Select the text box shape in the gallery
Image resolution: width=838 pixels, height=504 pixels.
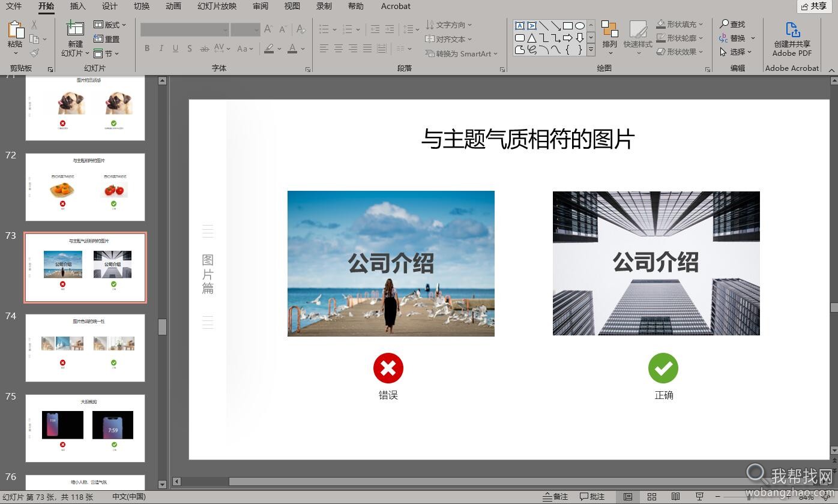520,26
